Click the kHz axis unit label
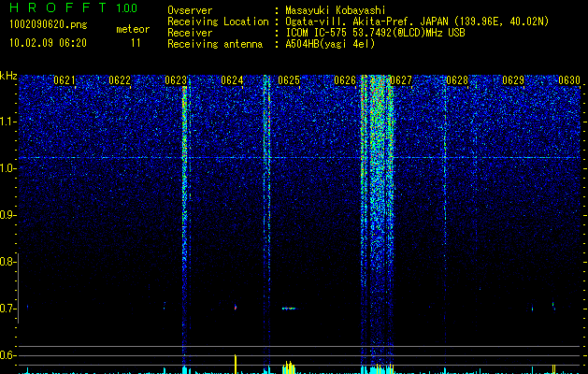Image resolution: width=588 pixels, height=374 pixels. (8, 76)
